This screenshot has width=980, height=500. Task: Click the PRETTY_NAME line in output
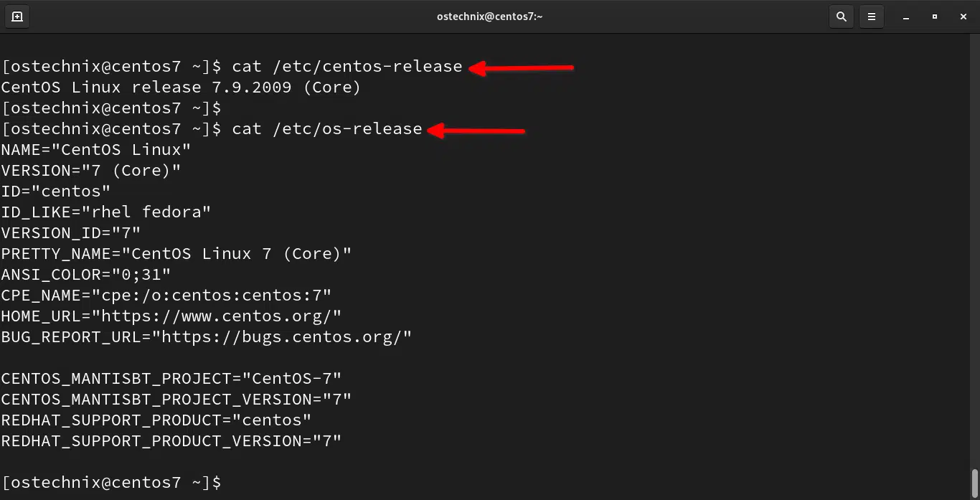[x=176, y=253]
